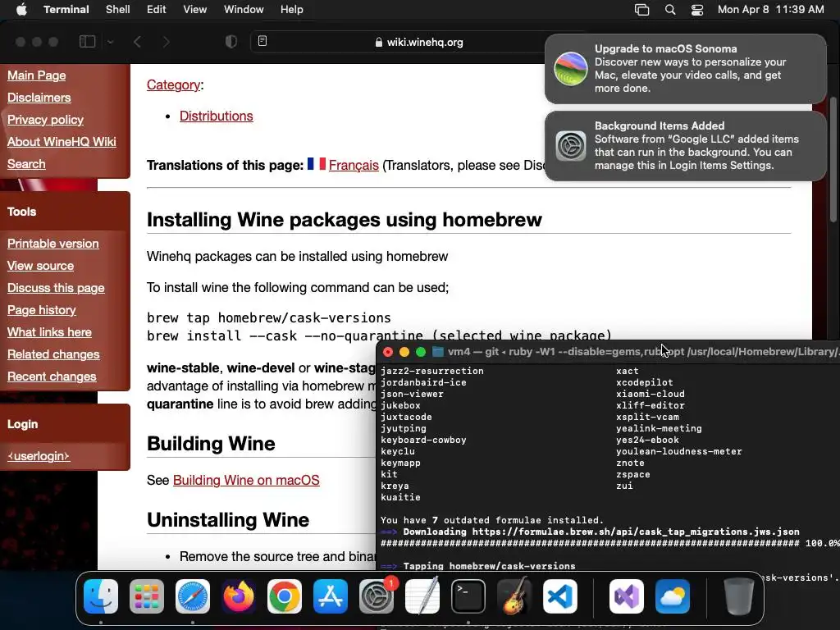Expand the sidebar tab group dropdown arrow
The height and width of the screenshot is (630, 840).
(111, 42)
